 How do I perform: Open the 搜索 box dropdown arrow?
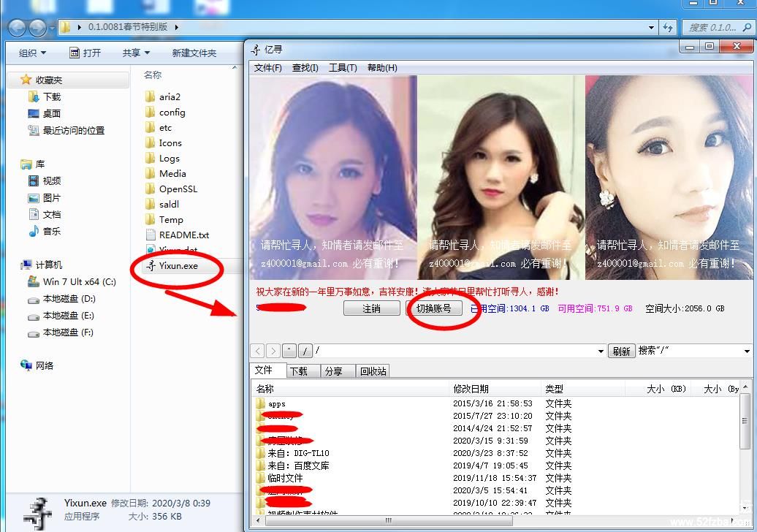(747, 351)
